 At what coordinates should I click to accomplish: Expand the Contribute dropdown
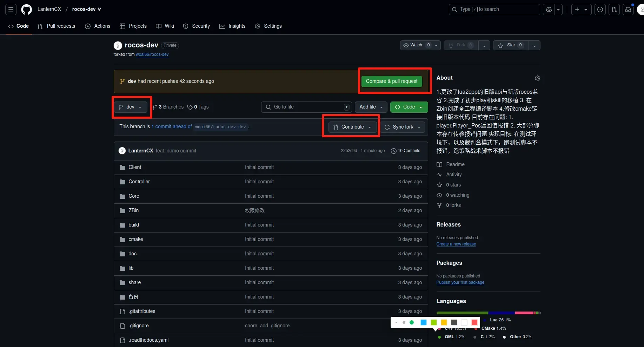click(x=352, y=127)
